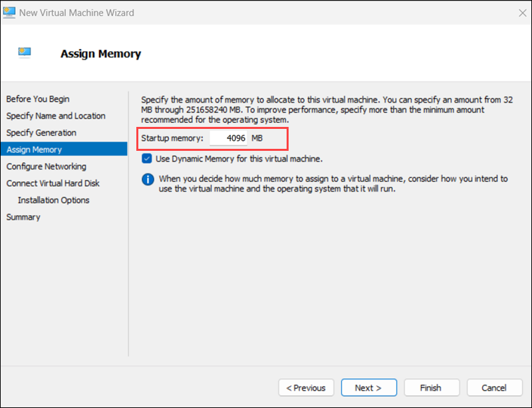
Task: Select the Assign Memory step
Action: pyautogui.click(x=64, y=150)
